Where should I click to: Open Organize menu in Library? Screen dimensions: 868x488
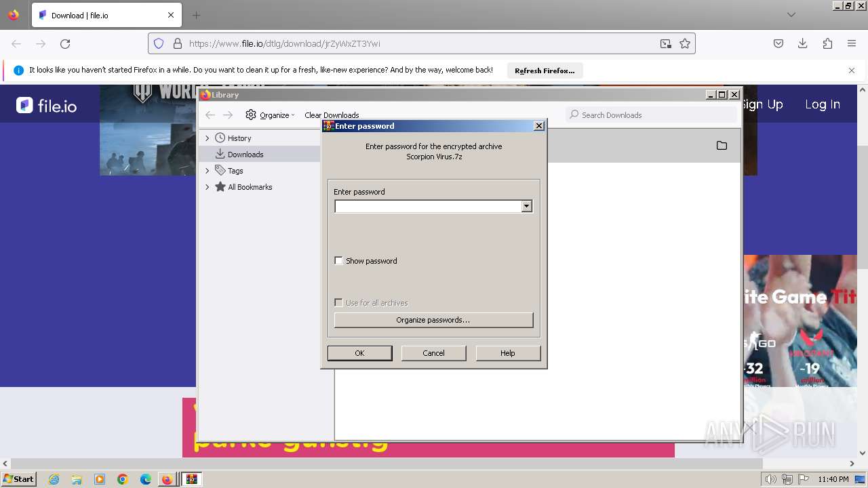click(270, 115)
